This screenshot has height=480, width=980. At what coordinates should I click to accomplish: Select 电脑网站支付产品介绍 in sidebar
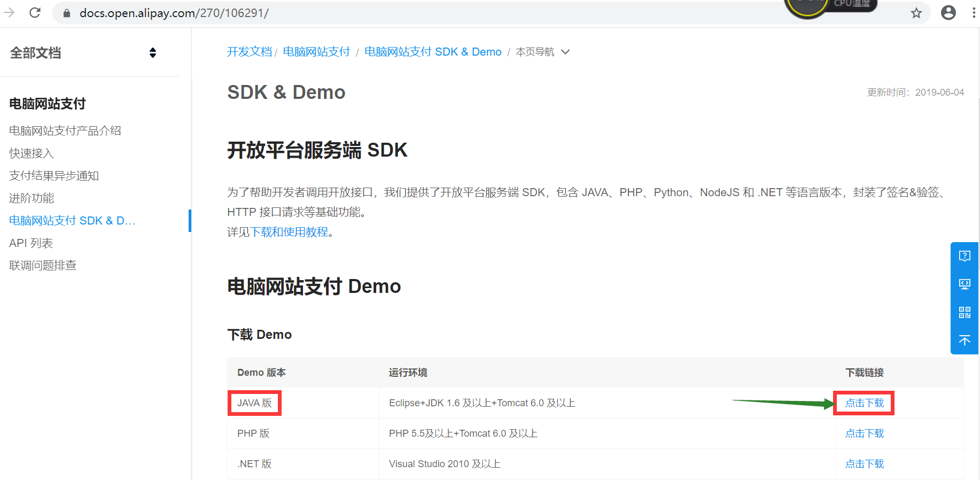[65, 131]
